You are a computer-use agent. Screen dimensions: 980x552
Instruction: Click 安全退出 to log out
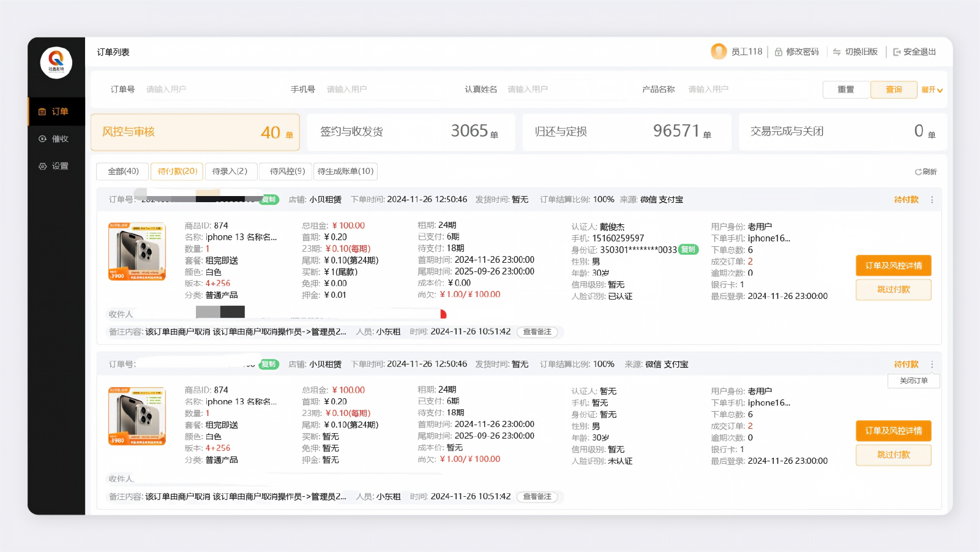tap(915, 52)
